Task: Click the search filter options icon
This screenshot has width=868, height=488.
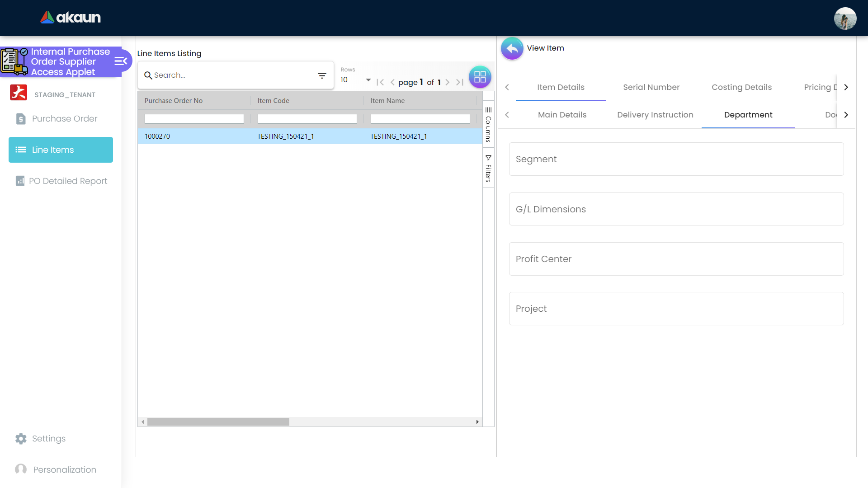Action: (x=322, y=75)
